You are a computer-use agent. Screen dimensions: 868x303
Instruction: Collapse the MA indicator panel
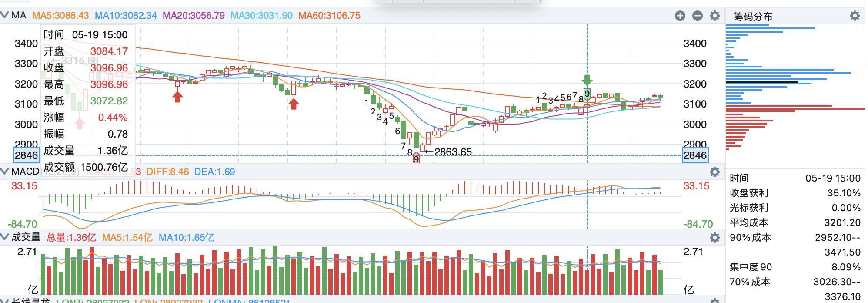pyautogui.click(x=5, y=15)
